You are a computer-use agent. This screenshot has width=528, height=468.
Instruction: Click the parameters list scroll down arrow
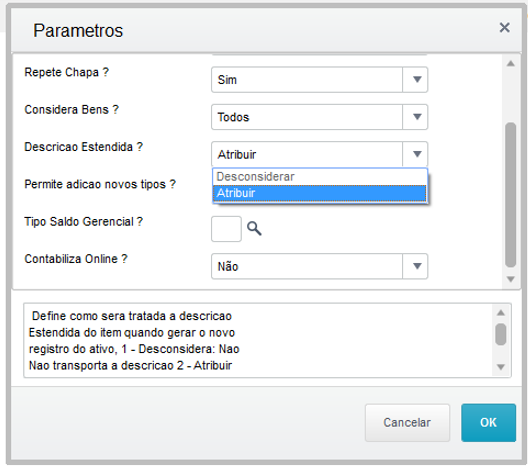[x=510, y=279]
